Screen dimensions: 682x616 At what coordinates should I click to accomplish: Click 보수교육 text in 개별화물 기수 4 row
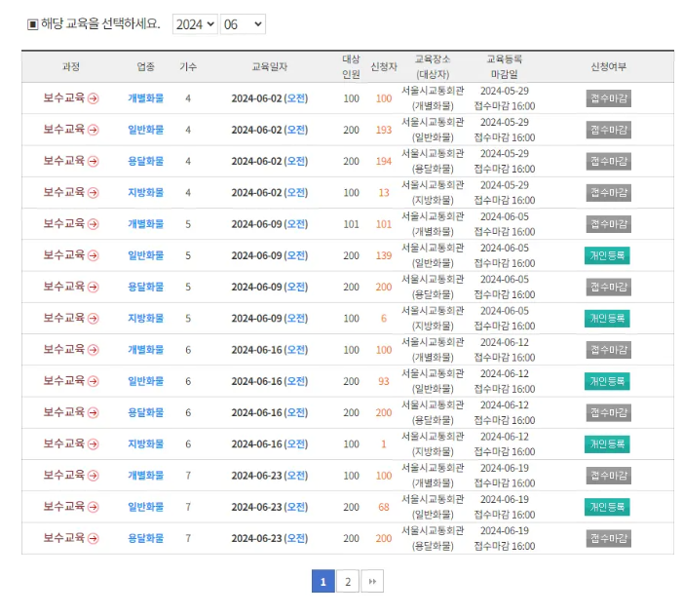(x=64, y=97)
